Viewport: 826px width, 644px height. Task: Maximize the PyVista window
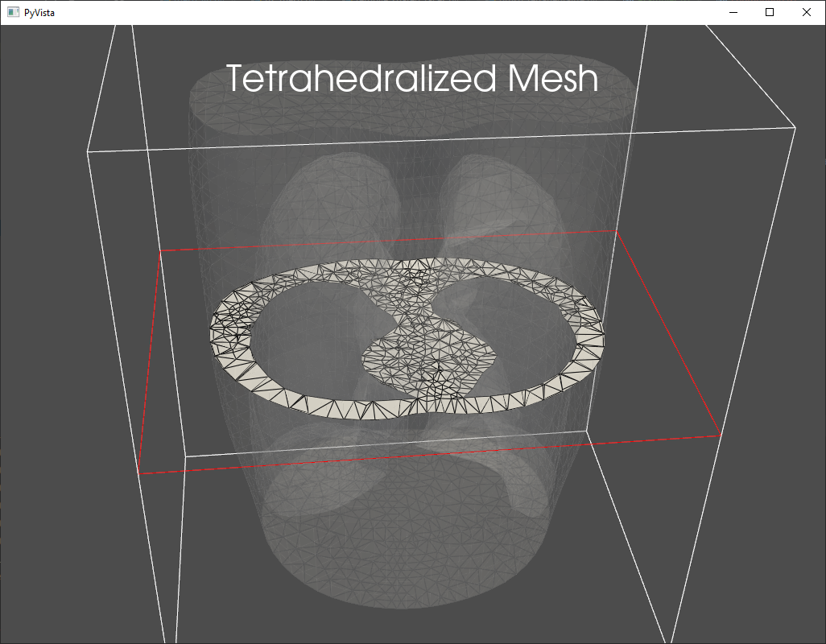tap(770, 12)
